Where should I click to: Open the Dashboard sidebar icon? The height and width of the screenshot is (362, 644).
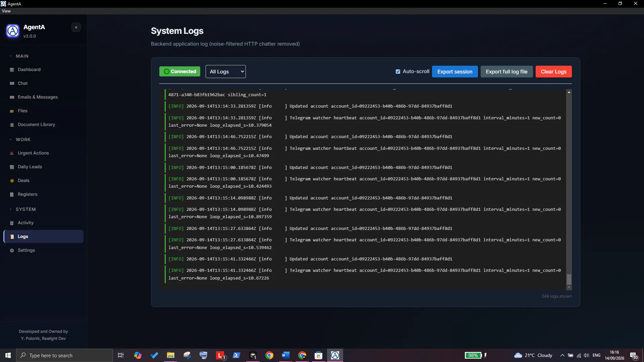(12, 70)
